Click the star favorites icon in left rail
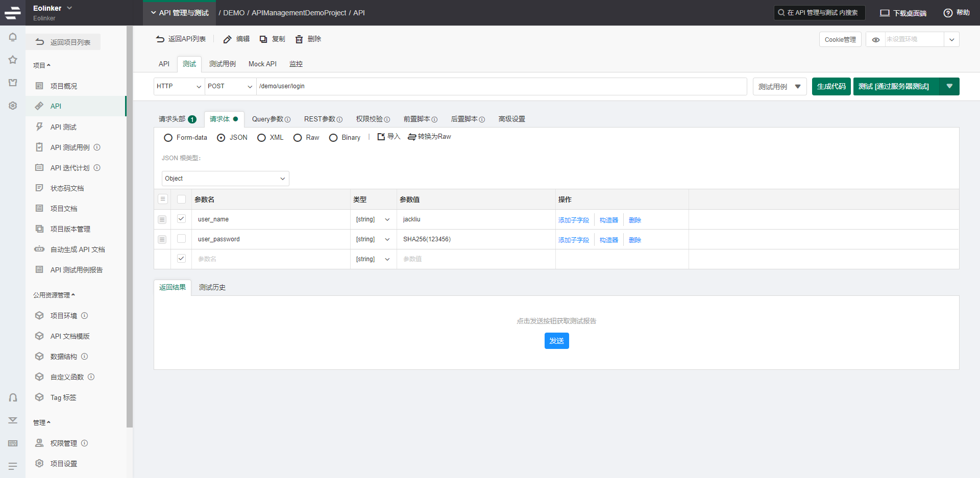This screenshot has width=980, height=478. pyautogui.click(x=13, y=60)
